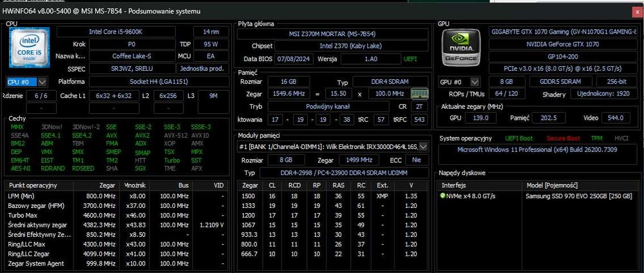The image size is (644, 273).
Task: Select the Bazowy zegar (HFM) row
Action: point(116,205)
